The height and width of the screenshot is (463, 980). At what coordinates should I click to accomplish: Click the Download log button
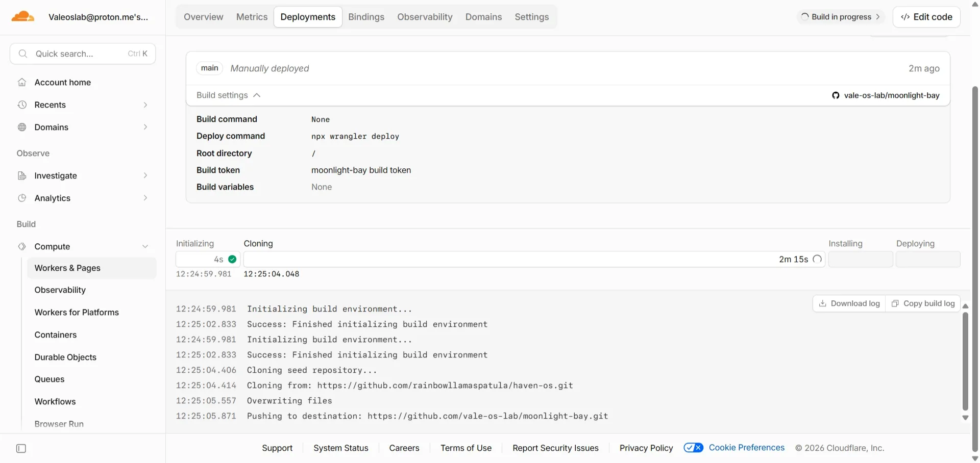pos(849,303)
